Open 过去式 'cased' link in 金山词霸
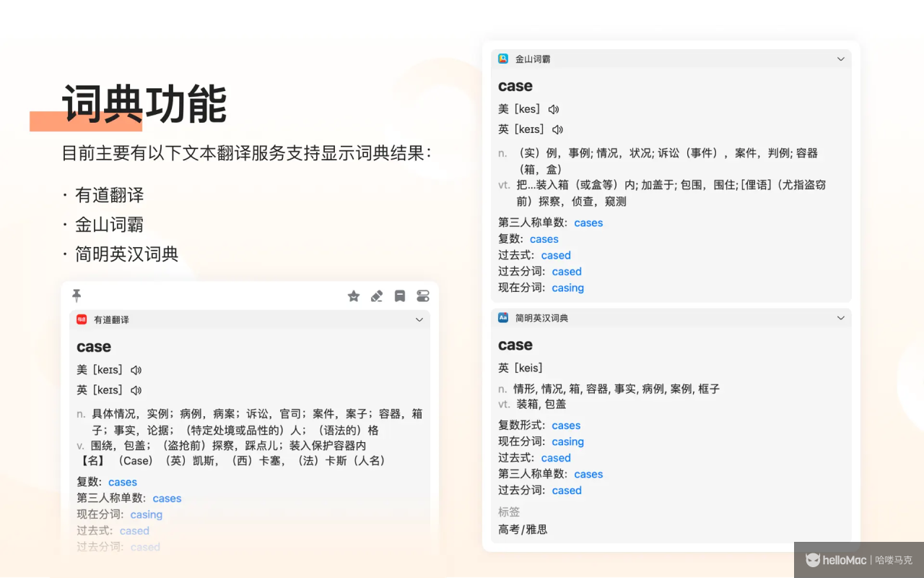The height and width of the screenshot is (578, 924). coord(556,255)
